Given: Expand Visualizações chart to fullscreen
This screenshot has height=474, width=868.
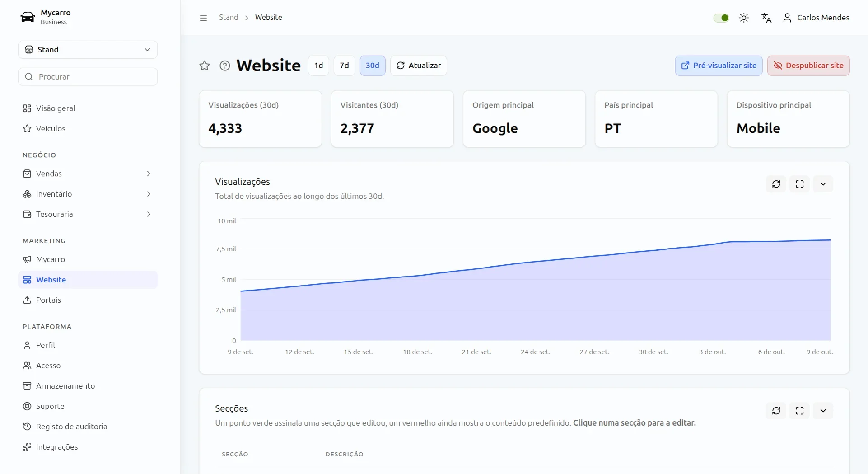Looking at the screenshot, I should [x=800, y=184].
